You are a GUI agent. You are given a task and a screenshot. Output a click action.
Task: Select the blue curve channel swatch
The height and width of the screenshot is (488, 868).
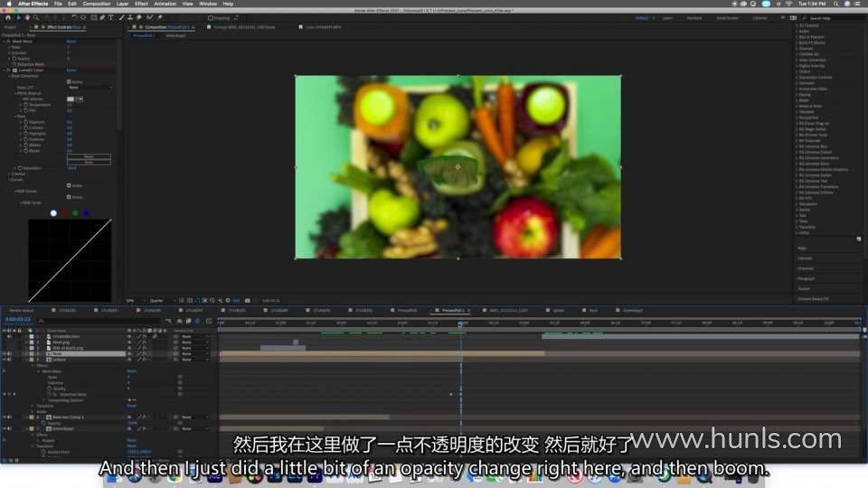(x=86, y=213)
